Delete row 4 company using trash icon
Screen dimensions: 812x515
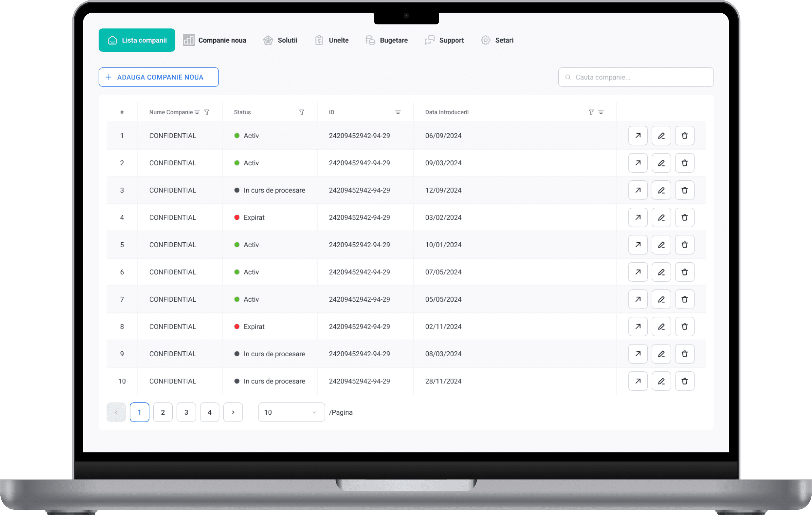coord(684,217)
